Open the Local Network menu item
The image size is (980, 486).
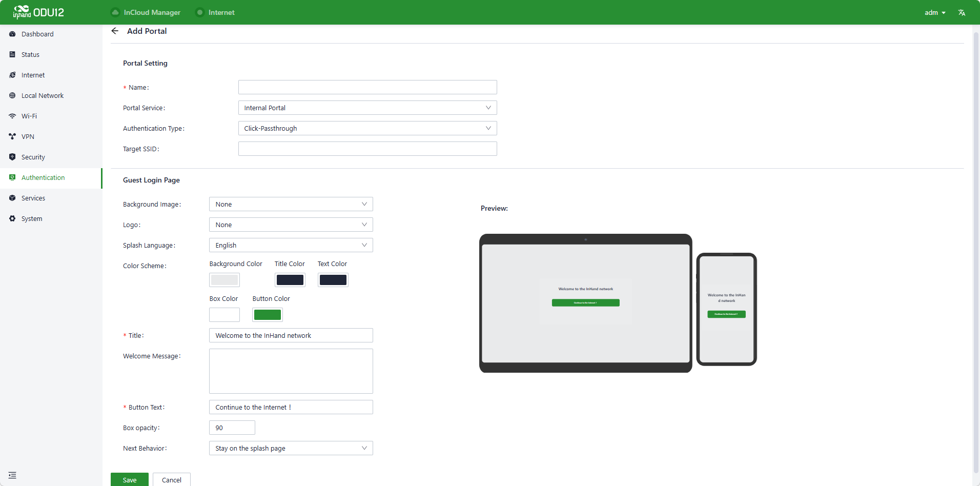43,96
